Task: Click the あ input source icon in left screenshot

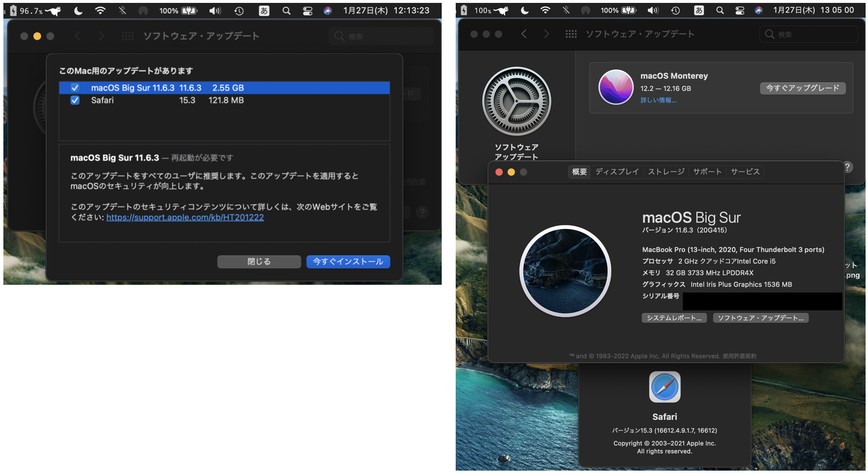Action: [264, 11]
